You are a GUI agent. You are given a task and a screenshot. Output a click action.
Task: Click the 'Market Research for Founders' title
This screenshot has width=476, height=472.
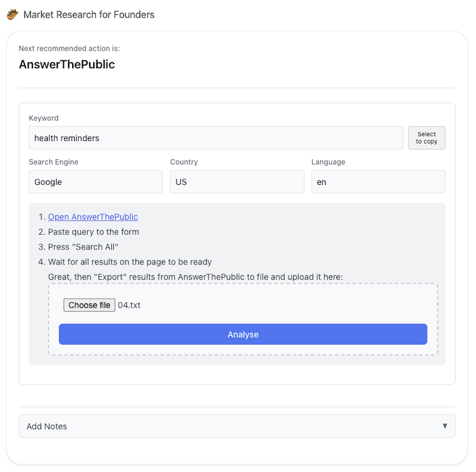coord(88,14)
